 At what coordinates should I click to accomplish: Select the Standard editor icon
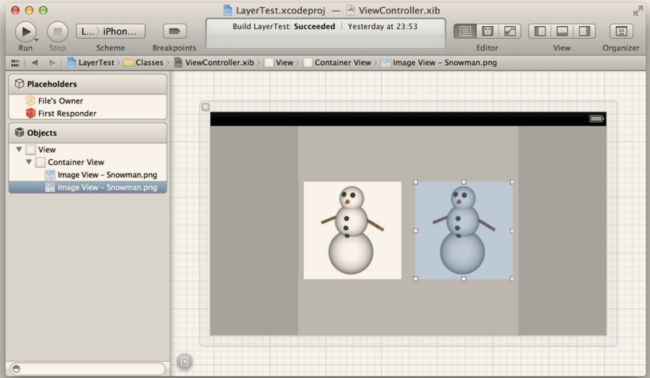click(465, 31)
